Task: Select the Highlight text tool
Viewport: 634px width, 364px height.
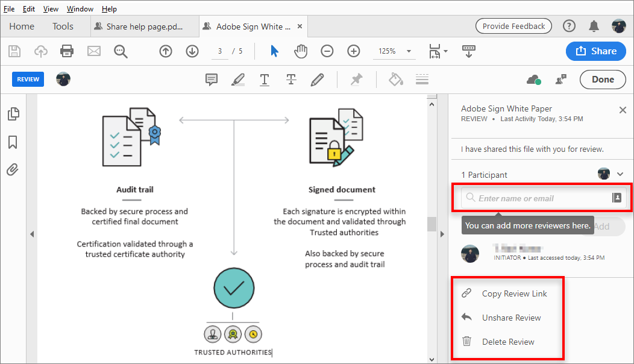Action: click(238, 79)
